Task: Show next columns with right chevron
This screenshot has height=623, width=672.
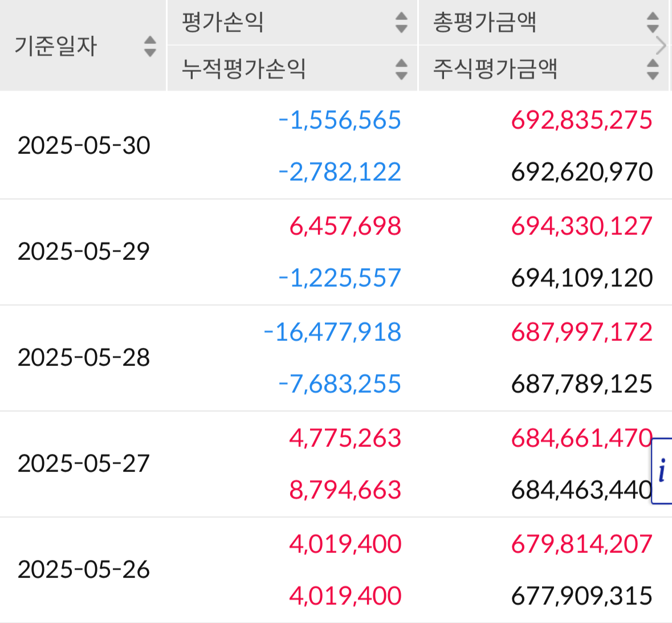Action: (x=661, y=46)
